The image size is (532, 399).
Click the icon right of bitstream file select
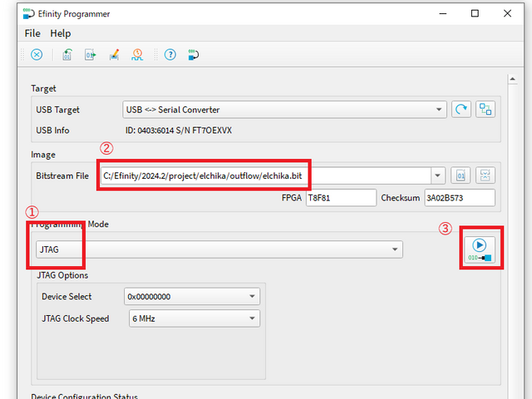coord(485,175)
